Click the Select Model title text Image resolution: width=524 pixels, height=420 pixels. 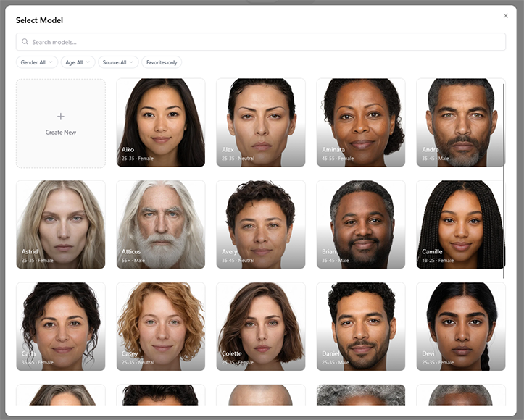tap(39, 20)
